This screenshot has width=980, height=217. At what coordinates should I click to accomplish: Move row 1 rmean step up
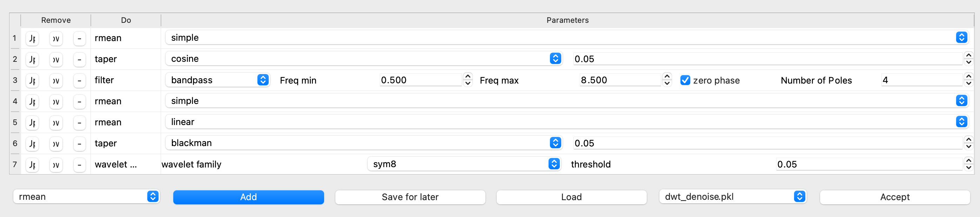pos(32,39)
